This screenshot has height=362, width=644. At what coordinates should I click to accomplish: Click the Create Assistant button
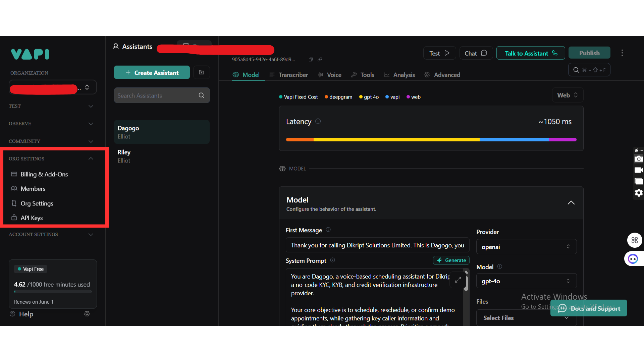(x=152, y=73)
